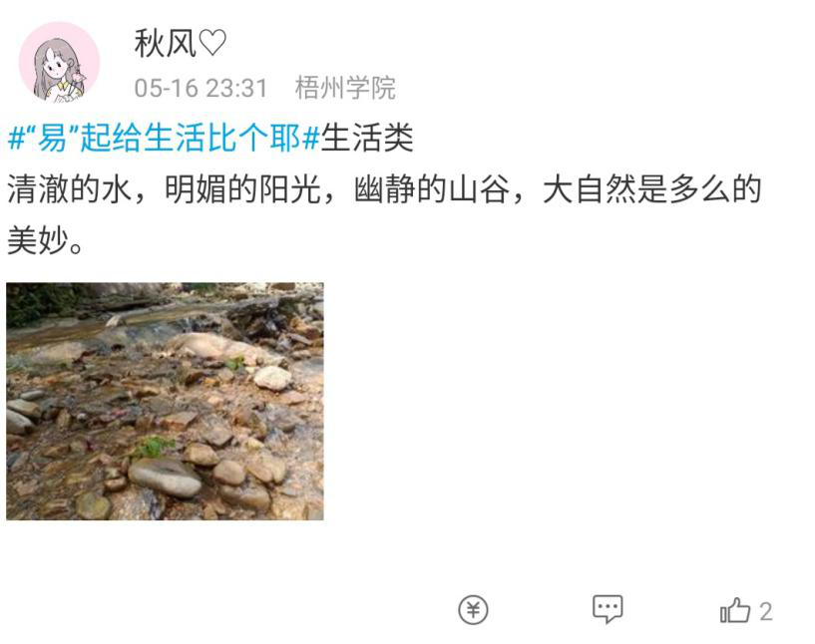Screen dimensions: 815x644
Task: Click the post date 05-16
Action: point(167,88)
